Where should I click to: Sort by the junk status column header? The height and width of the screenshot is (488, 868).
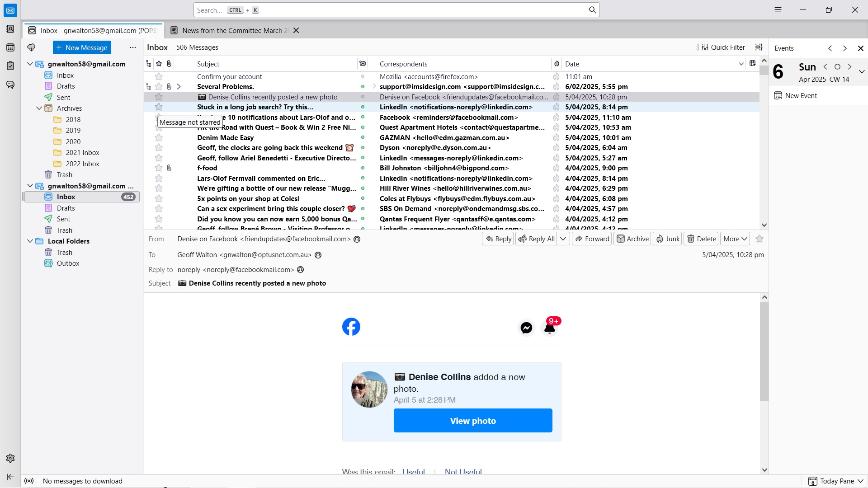[557, 64]
